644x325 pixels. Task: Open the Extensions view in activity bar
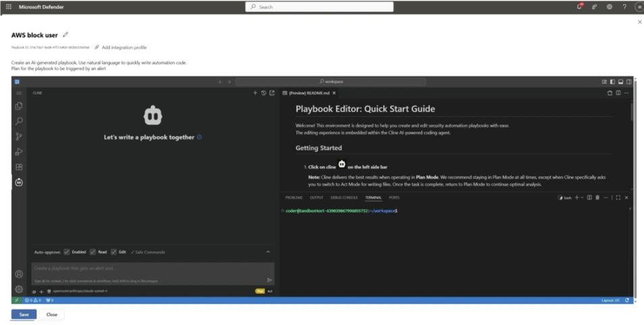coord(19,167)
